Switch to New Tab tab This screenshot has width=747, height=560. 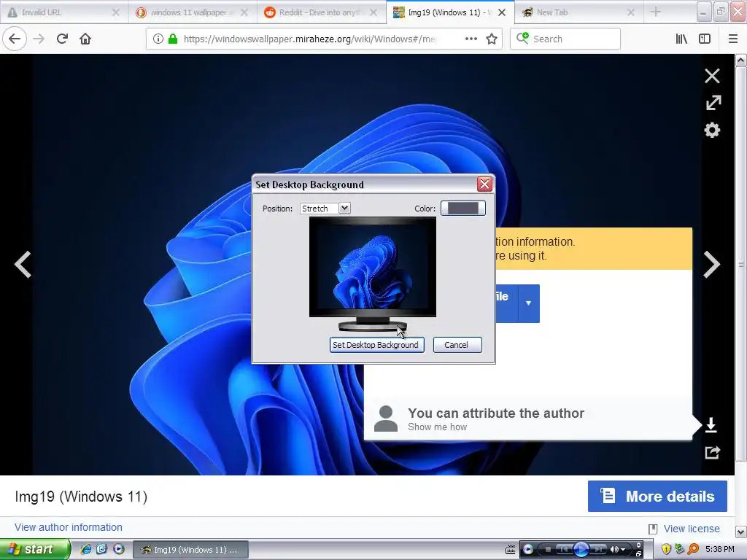(x=578, y=12)
